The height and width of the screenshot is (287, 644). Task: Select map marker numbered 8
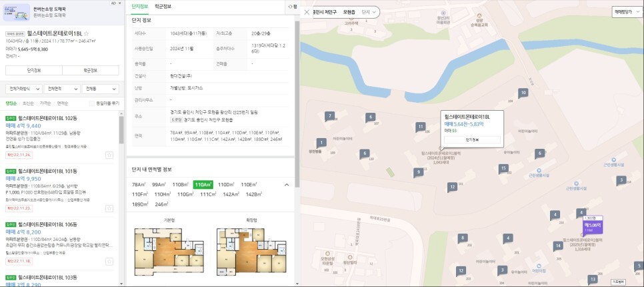pos(463,238)
